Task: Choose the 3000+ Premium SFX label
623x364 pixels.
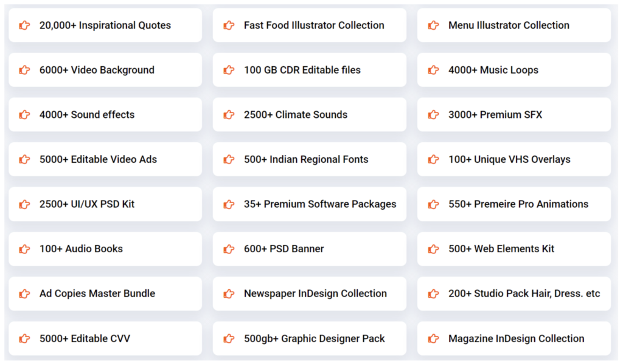Action: pyautogui.click(x=495, y=115)
